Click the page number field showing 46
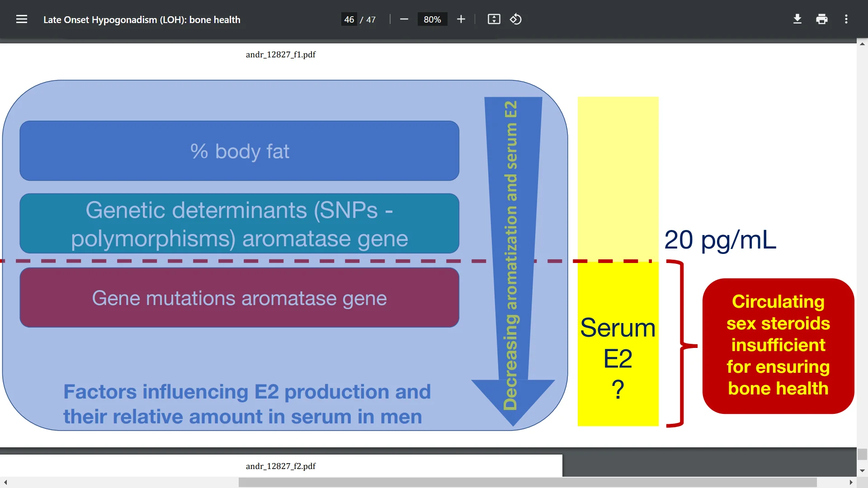 pos(349,19)
